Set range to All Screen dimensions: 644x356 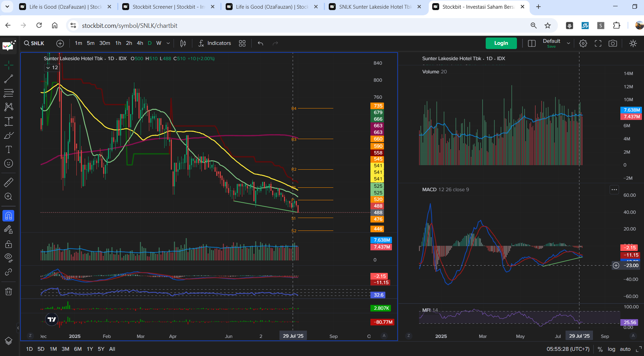(x=112, y=349)
